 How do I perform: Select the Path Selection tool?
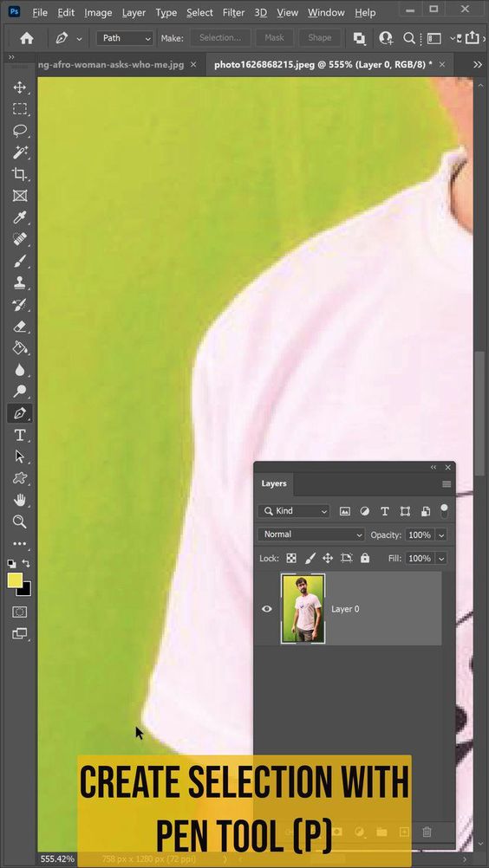pos(20,457)
